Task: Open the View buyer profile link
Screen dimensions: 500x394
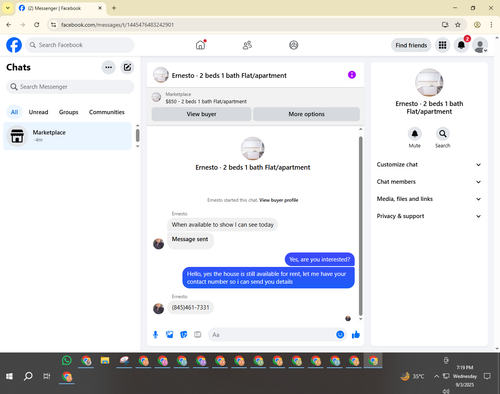Action: [279, 200]
